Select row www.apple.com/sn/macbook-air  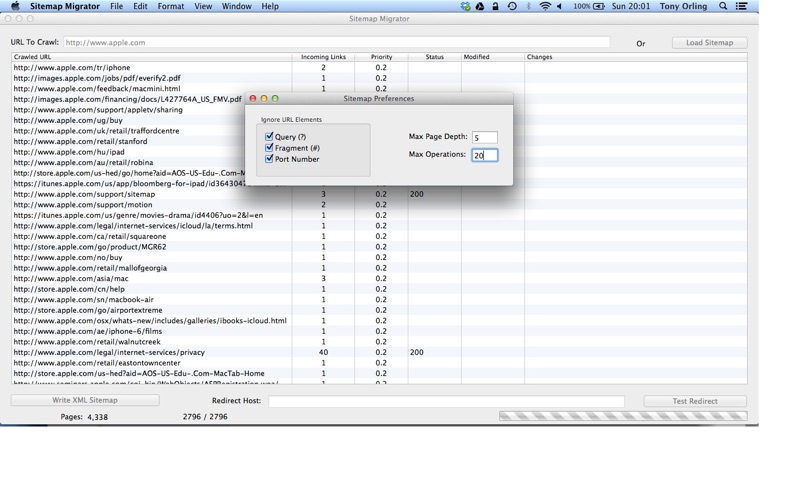[x=380, y=299]
